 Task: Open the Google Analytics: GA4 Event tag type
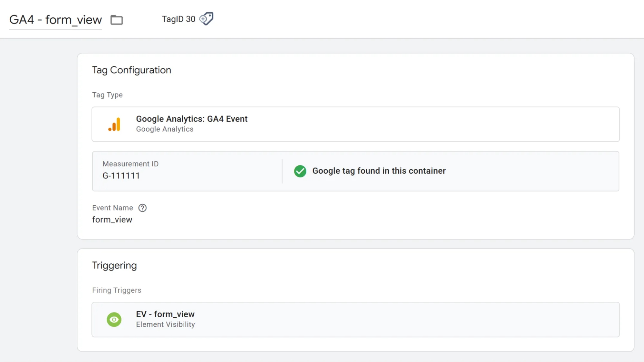(x=355, y=124)
